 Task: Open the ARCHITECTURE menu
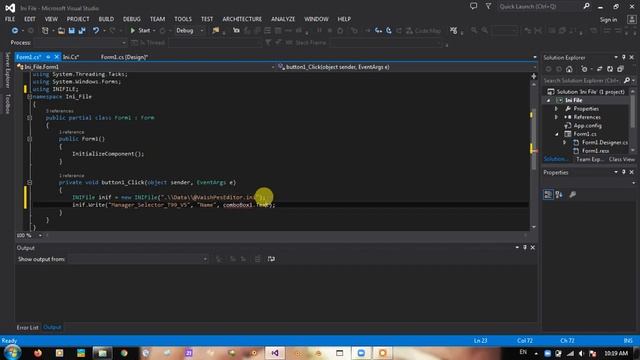[242, 19]
